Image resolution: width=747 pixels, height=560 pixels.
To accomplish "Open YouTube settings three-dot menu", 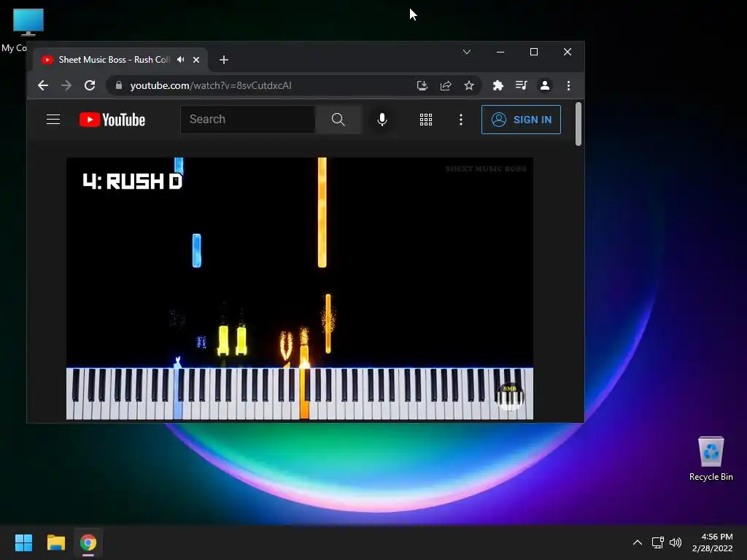I will click(461, 120).
